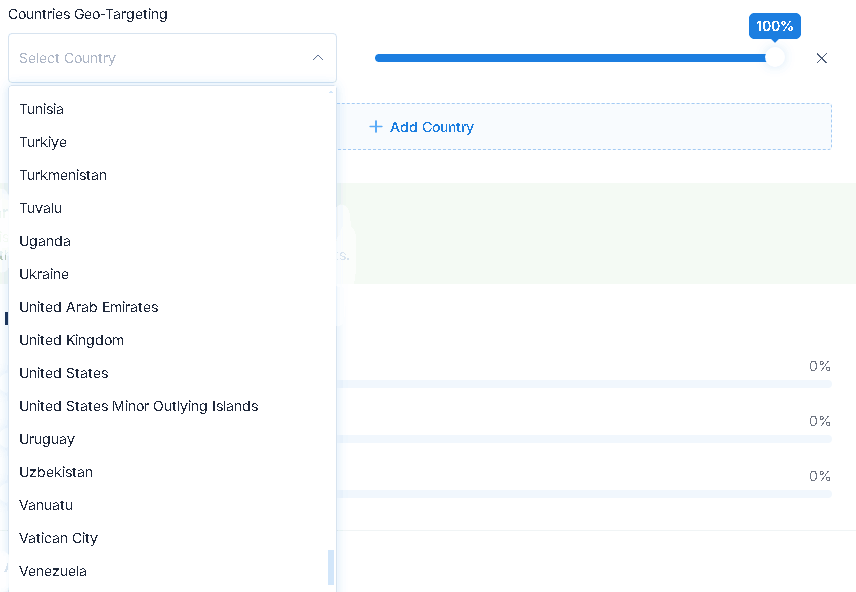Click the 100% slider handle
Image resolution: width=856 pixels, height=592 pixels.
[774, 58]
